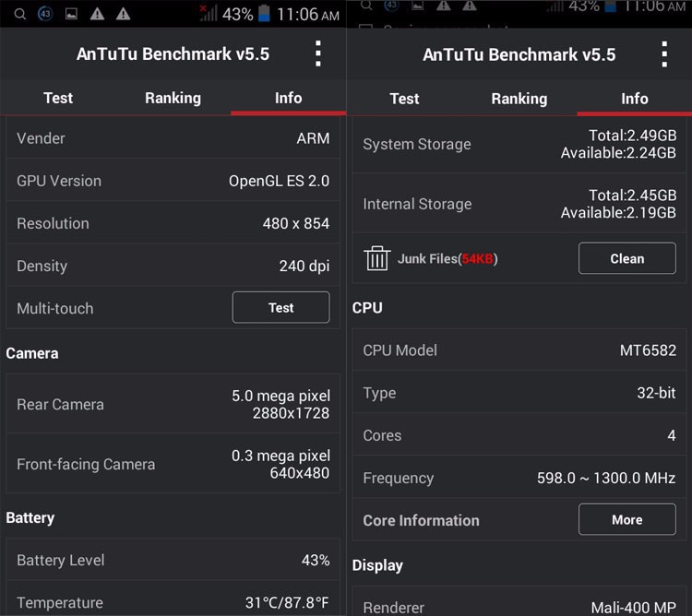Tap the 11:06 AM clock in the left status bar
The image size is (692, 616).
tap(309, 14)
